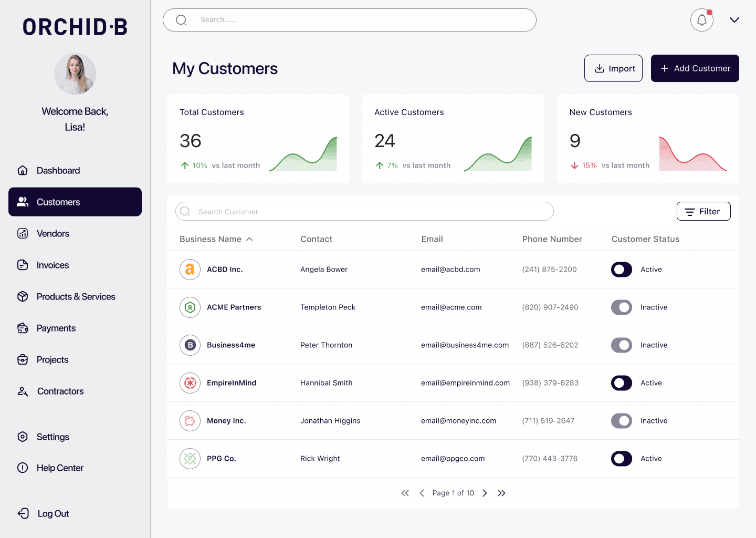Screen dimensions: 756x538
Task: Click the Money Inc. piggy icon
Action: click(x=190, y=421)
